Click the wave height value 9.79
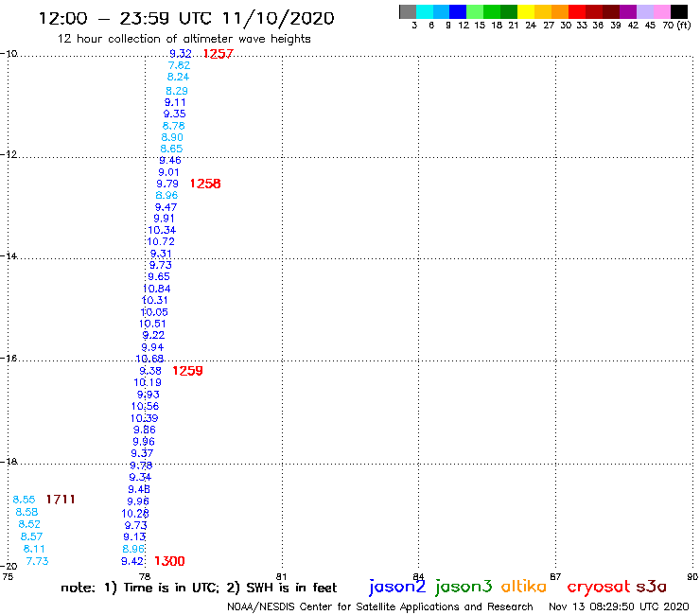Image resolution: width=700 pixels, height=615 pixels. (167, 184)
